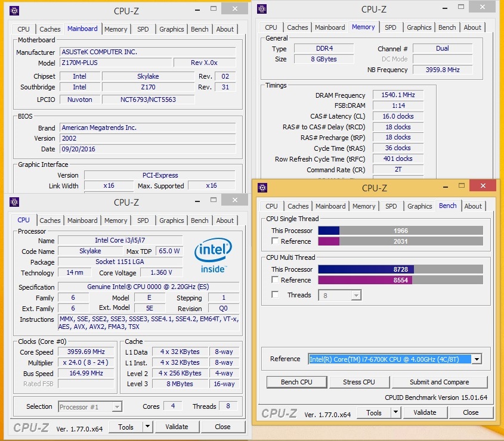Open the Processor #1 selection dropdown
Screen dimensions: 504x441
point(117,407)
